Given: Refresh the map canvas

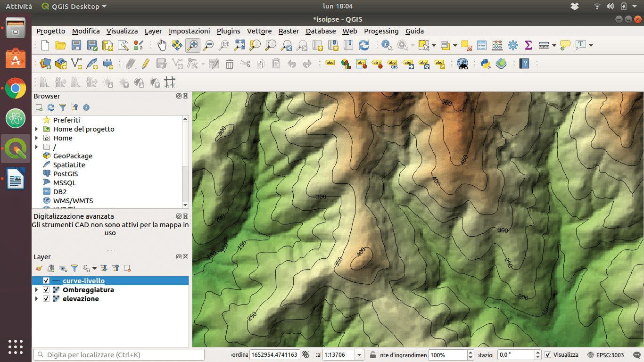Looking at the screenshot, I should tap(364, 45).
